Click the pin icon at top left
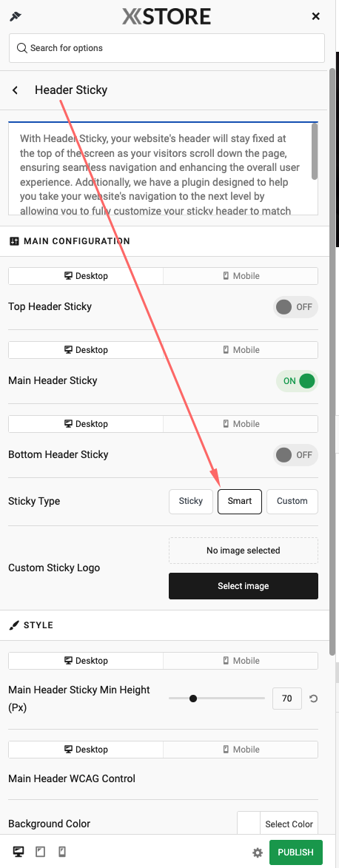339x868 pixels. [15, 16]
